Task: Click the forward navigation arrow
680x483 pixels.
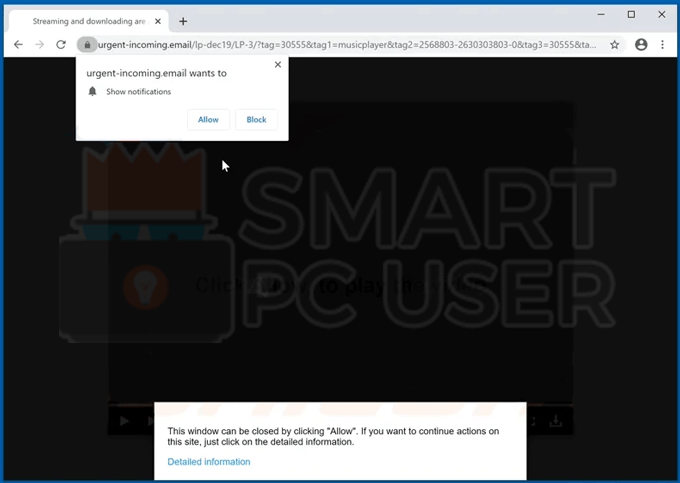Action: coord(39,45)
